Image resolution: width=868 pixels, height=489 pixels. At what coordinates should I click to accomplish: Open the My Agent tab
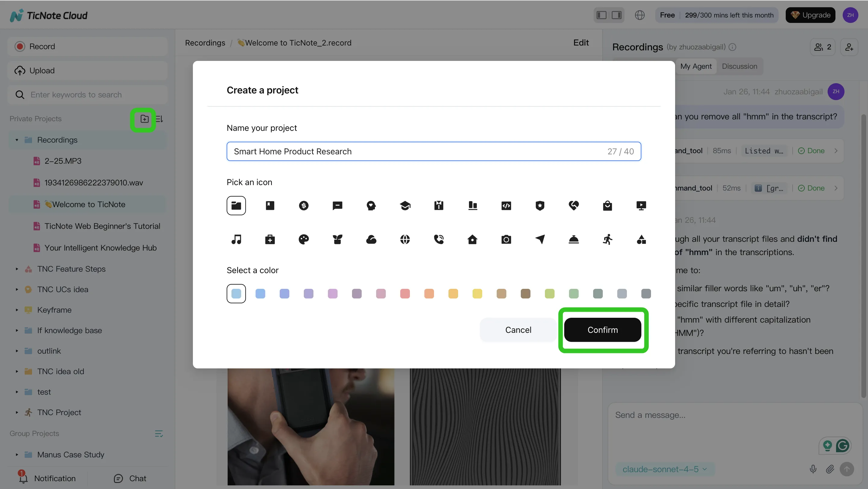[696, 66]
